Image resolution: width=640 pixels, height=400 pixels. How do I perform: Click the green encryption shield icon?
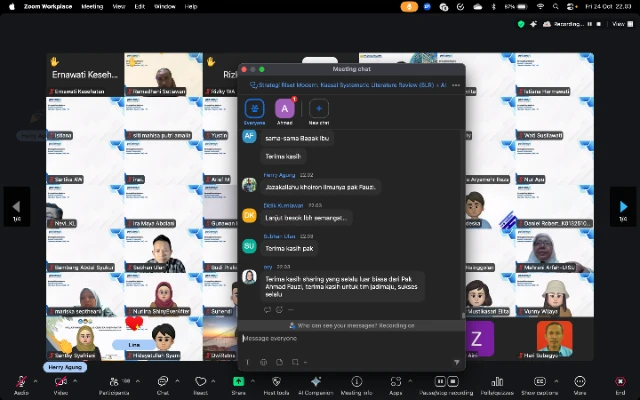(x=521, y=24)
